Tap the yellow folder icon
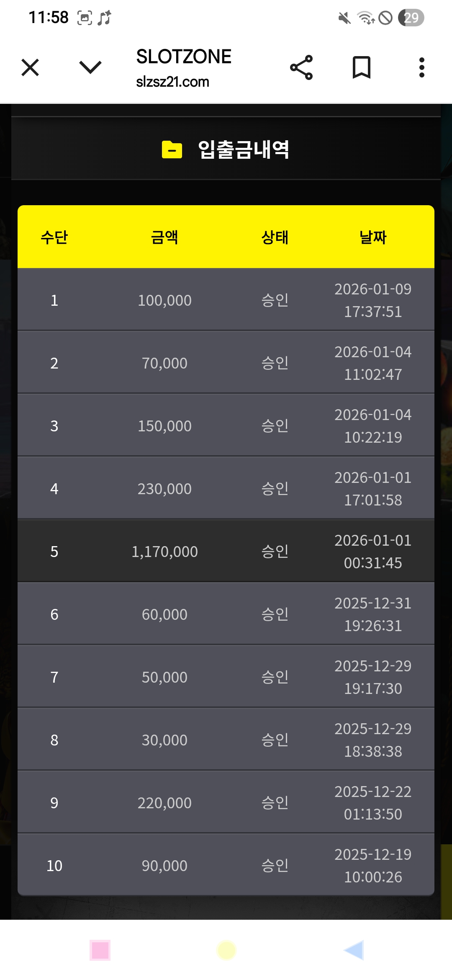The image size is (452, 980). [x=172, y=150]
